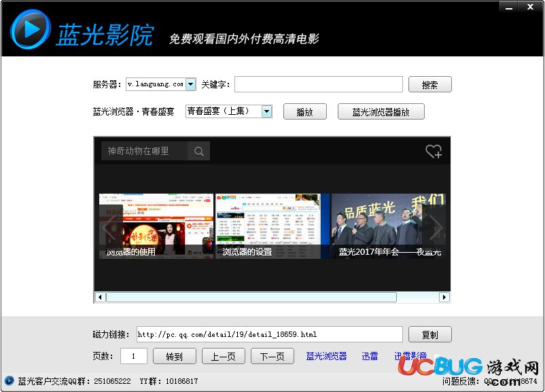Focus the 页数 page number field
The height and width of the screenshot is (392, 545).
pos(134,356)
